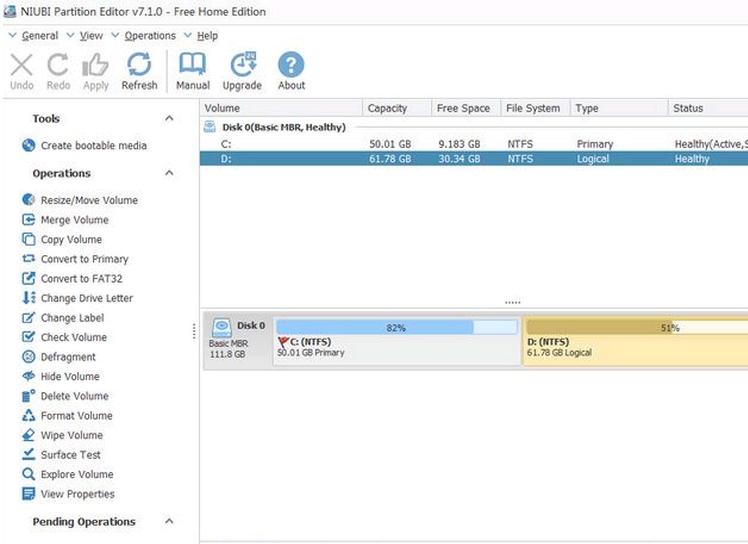Screen dimensions: 748x544
Task: Select the D: volume row in the list
Action: pyautogui.click(x=474, y=158)
